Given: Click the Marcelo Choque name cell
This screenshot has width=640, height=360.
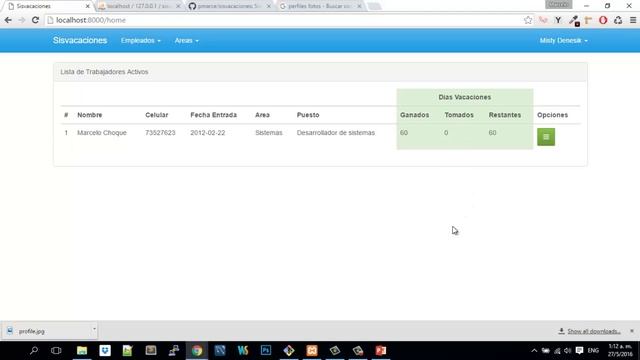Looking at the screenshot, I should (102, 133).
